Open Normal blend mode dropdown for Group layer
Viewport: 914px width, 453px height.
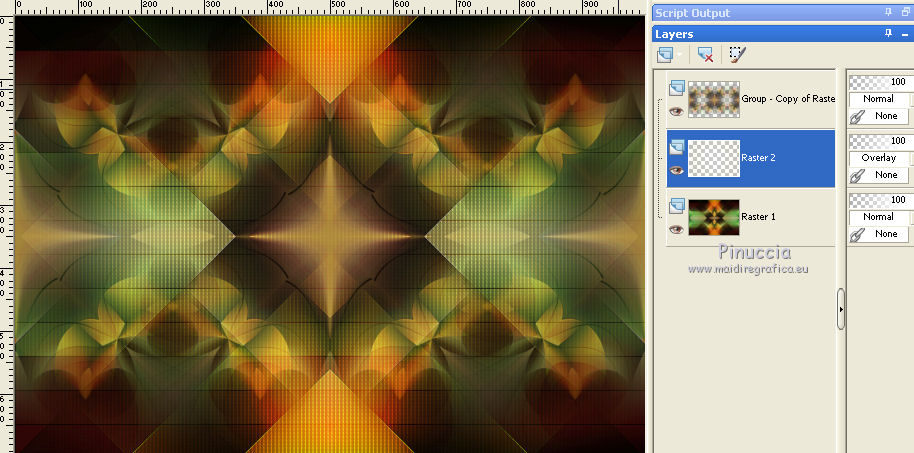point(879,99)
